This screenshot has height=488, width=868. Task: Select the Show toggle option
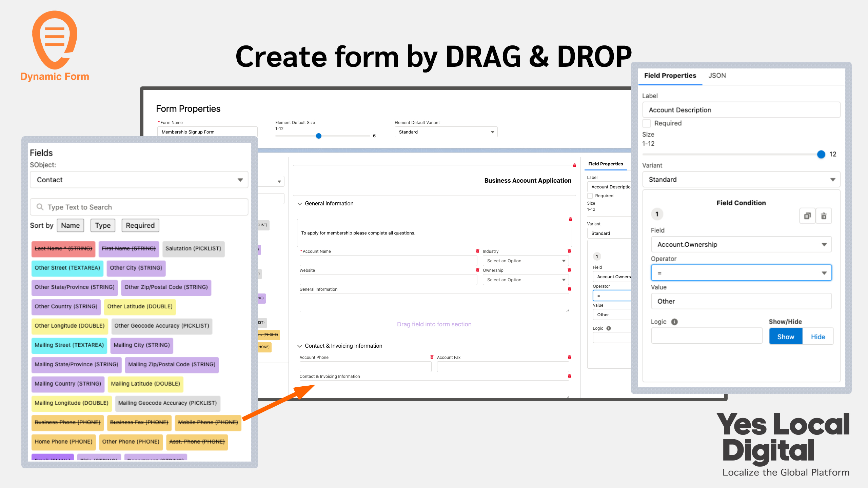tap(786, 337)
